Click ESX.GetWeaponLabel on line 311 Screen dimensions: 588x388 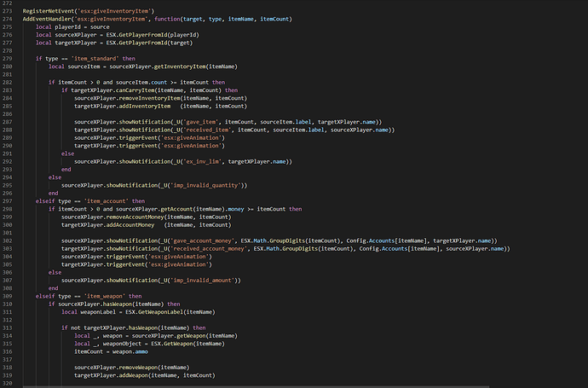[x=154, y=312]
